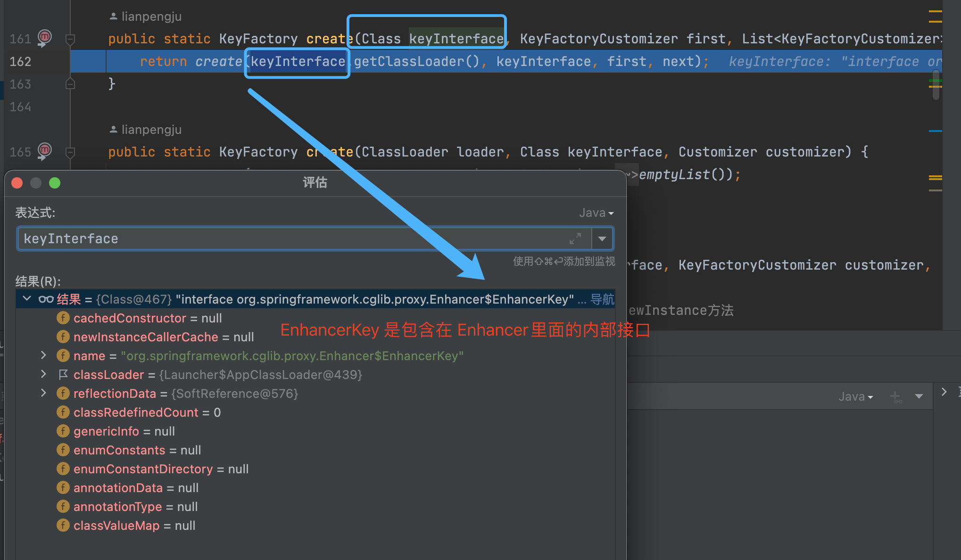The width and height of the screenshot is (961, 560).
Task: Click the add watch icon in background panel
Action: pos(896,397)
